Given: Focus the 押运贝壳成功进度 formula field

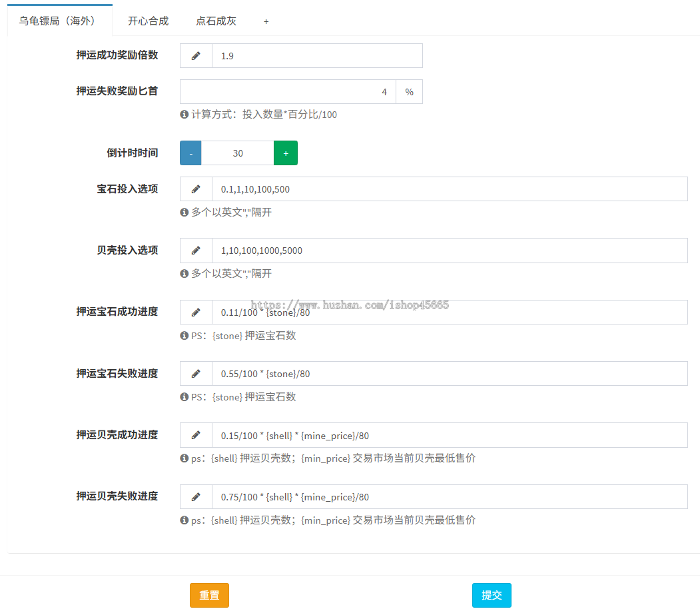Looking at the screenshot, I should pyautogui.click(x=450, y=435).
